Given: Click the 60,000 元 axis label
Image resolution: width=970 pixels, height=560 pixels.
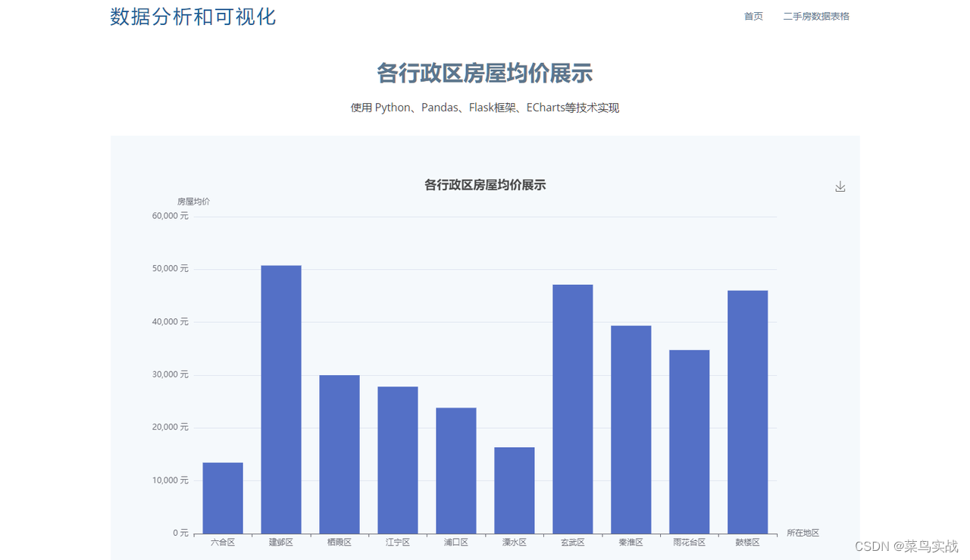Looking at the screenshot, I should 171,216.
